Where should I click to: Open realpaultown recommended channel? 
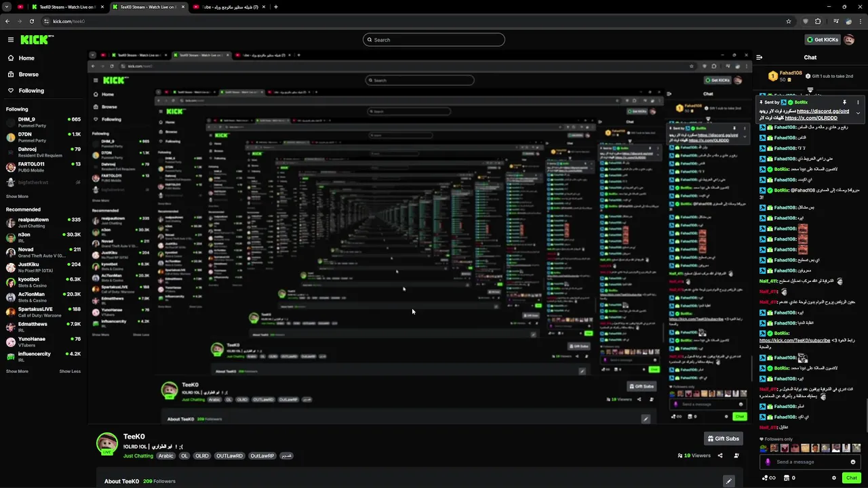(43, 222)
